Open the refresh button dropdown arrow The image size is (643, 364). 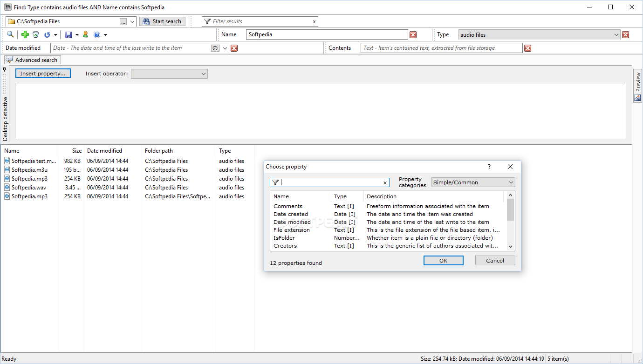[55, 35]
